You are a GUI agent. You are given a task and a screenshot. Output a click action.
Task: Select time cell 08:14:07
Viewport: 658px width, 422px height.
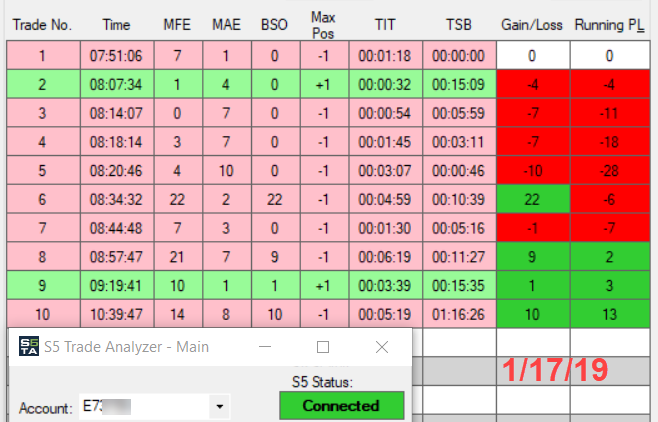tap(117, 113)
